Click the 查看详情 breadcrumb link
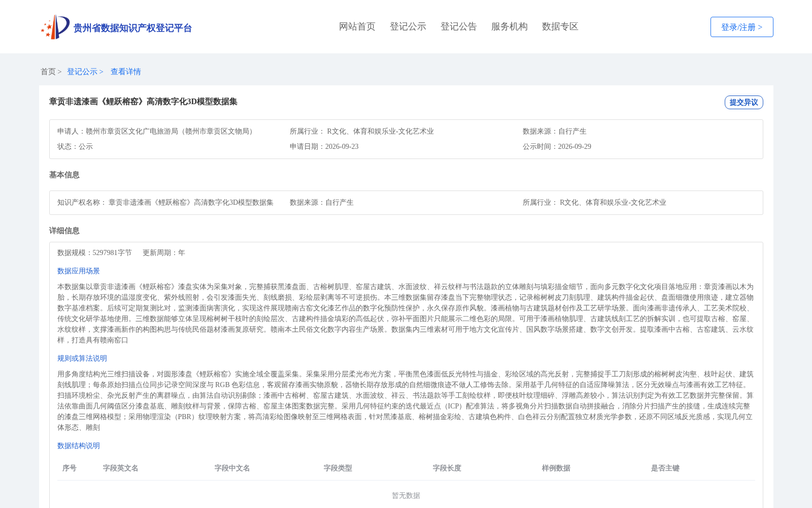Viewport: 812px width, 508px height. (x=126, y=72)
